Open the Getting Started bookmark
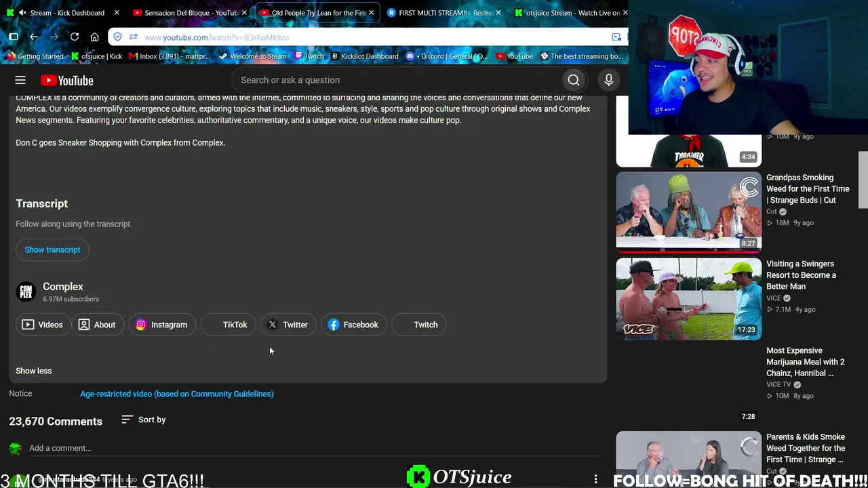The image size is (868, 488). pyautogui.click(x=35, y=56)
